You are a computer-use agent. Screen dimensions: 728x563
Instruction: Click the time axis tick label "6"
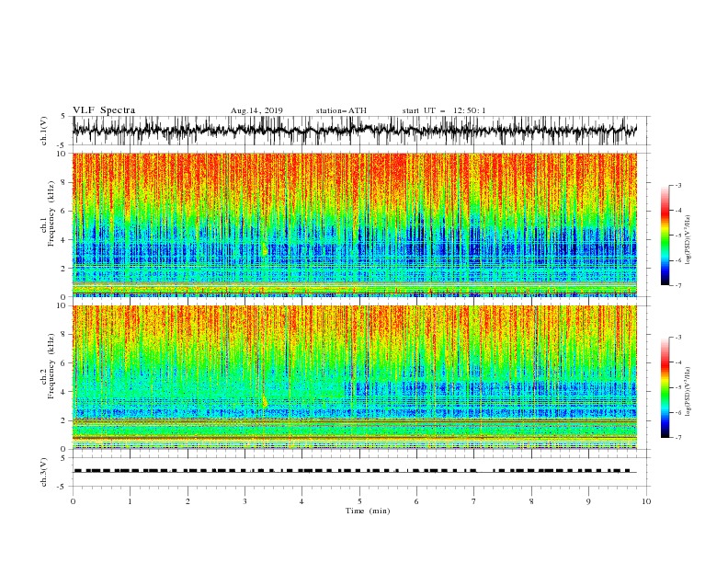tap(417, 501)
